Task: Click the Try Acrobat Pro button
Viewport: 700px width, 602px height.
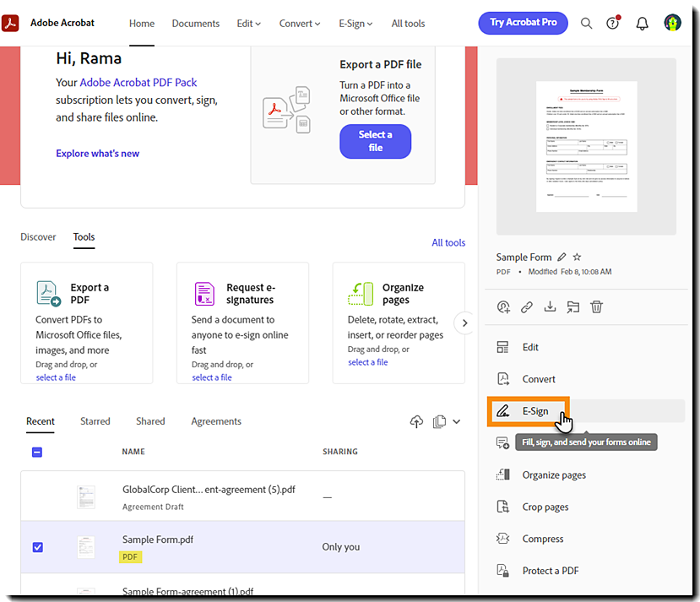Action: 524,23
